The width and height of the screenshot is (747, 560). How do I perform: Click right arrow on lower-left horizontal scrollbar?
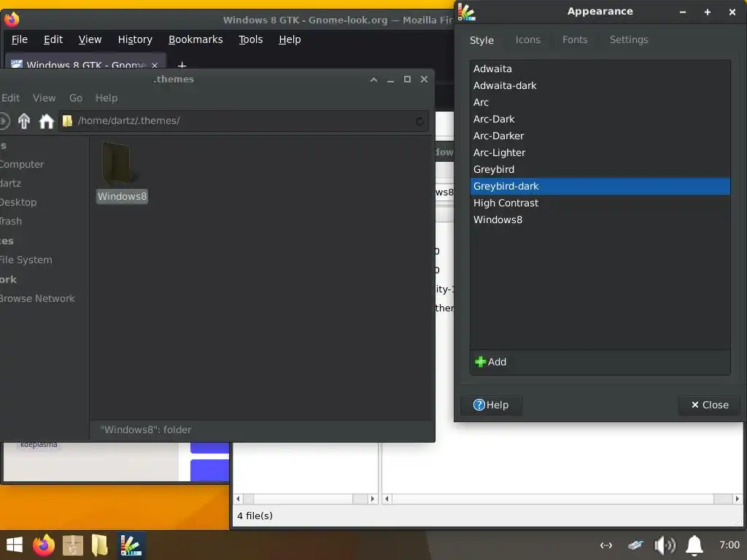[x=372, y=499]
